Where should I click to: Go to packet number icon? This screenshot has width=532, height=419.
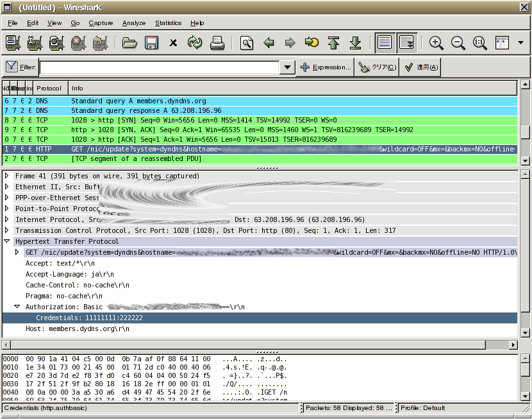pyautogui.click(x=312, y=43)
